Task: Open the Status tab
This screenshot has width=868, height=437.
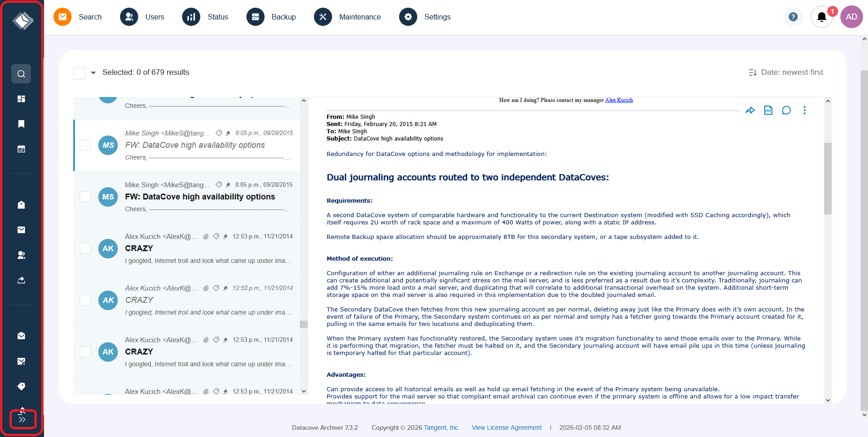Action: coord(205,17)
